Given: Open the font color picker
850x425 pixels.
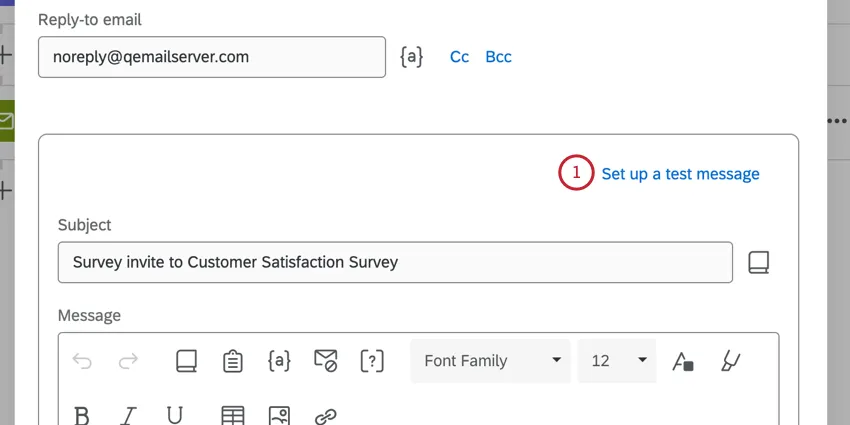Looking at the screenshot, I should [x=683, y=361].
